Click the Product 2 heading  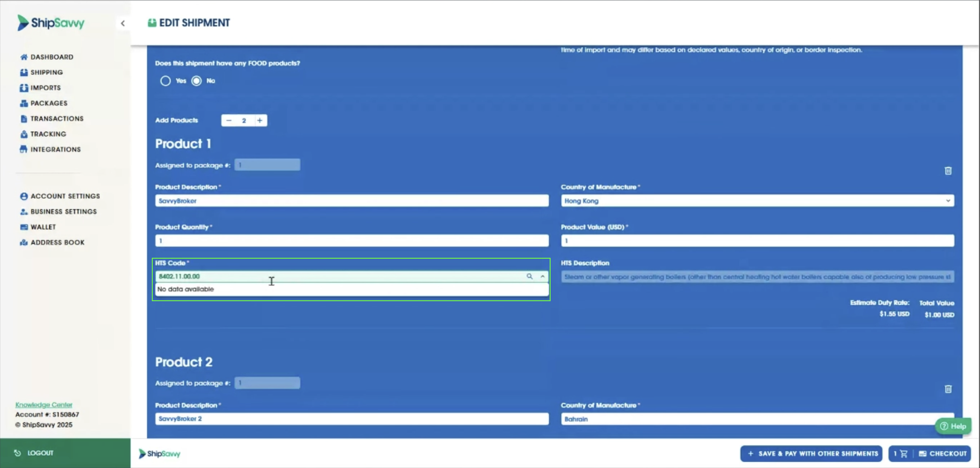(184, 362)
